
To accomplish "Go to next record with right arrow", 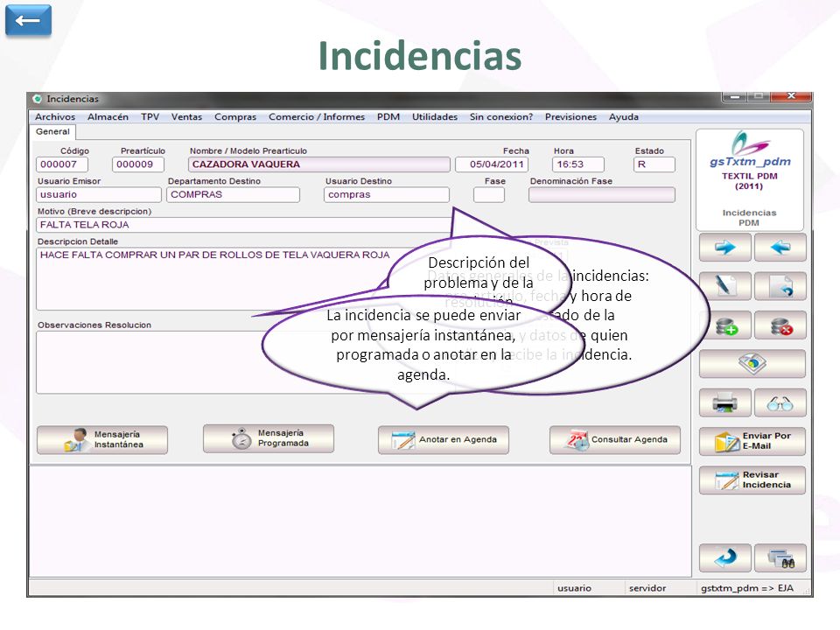I will (x=724, y=248).
